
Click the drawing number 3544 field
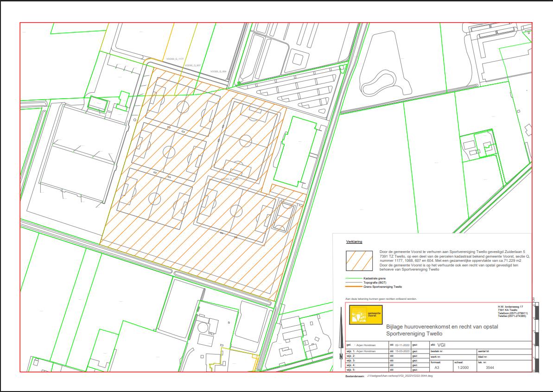click(490, 367)
